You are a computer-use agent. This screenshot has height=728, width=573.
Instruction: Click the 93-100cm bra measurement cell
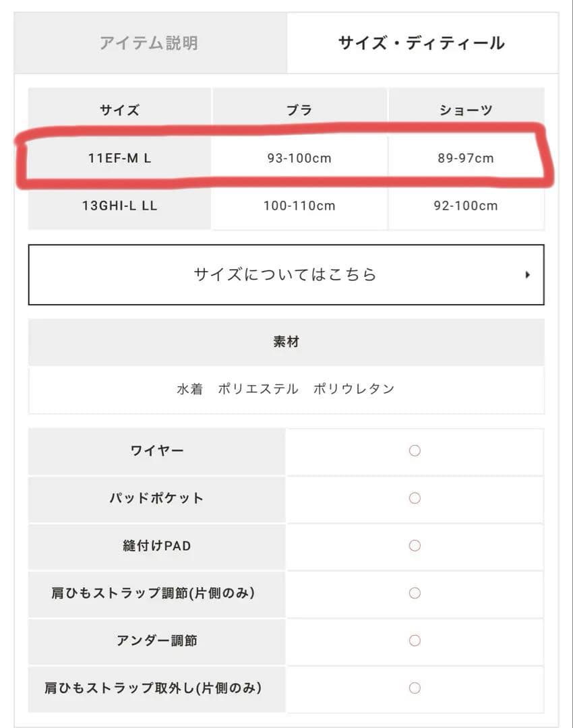pyautogui.click(x=299, y=158)
